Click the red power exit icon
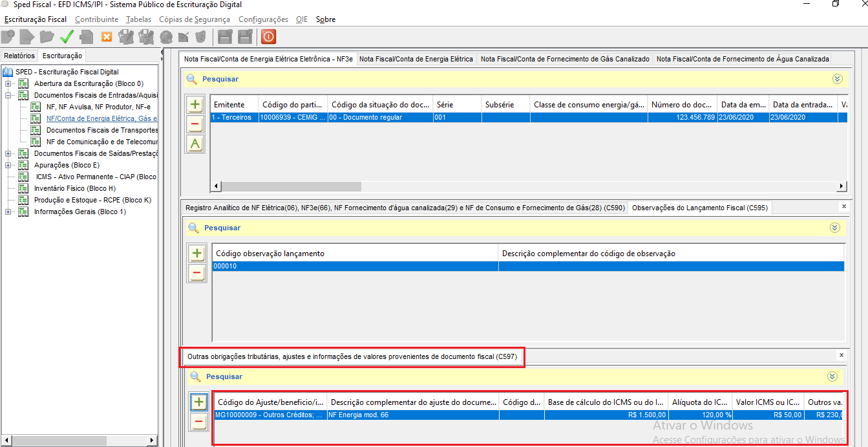Screen dimensions: 868x447 click(268, 37)
